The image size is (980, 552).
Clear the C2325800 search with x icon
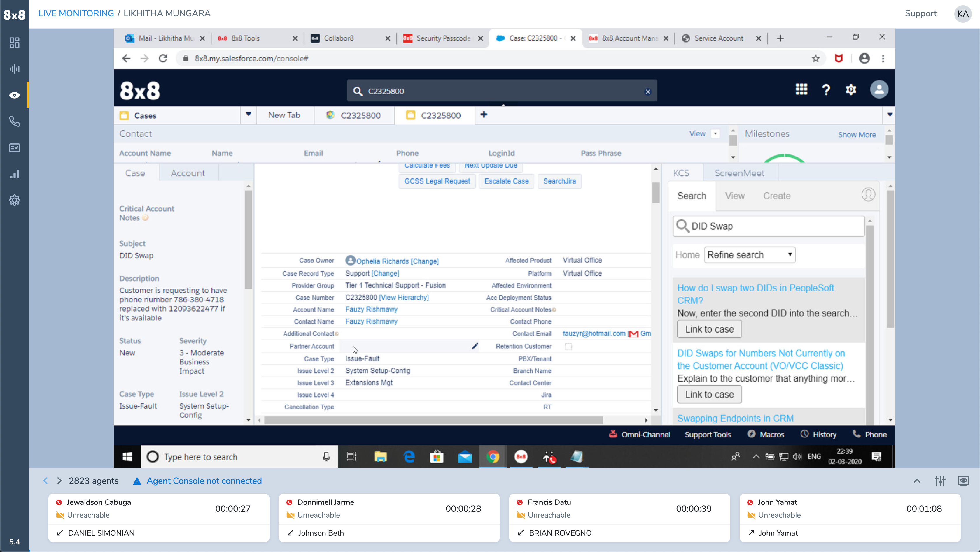point(647,92)
